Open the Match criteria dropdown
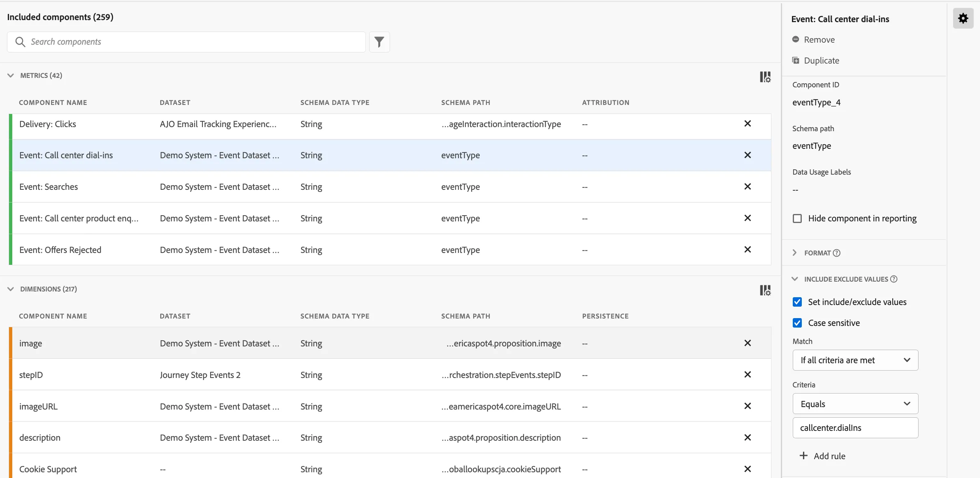980x478 pixels. [855, 360]
